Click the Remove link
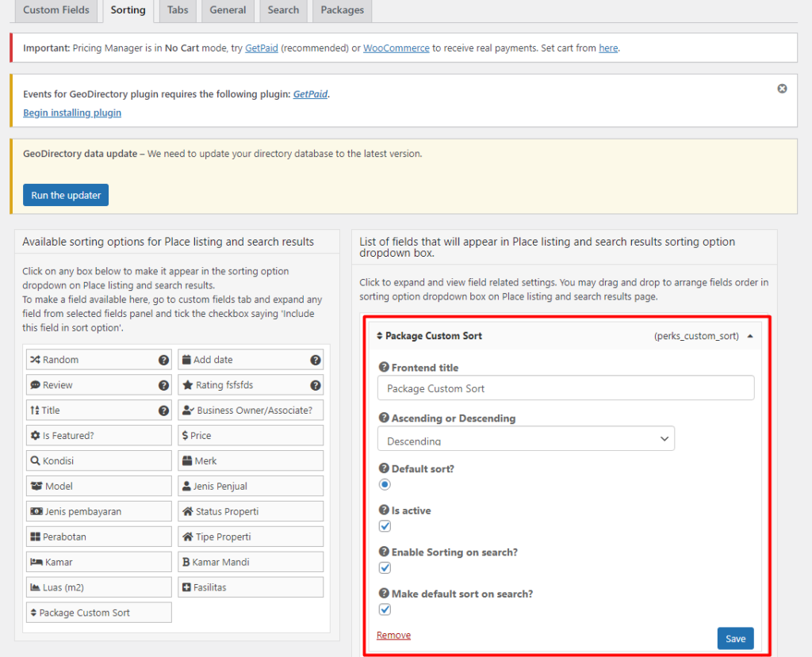This screenshot has width=812, height=657. (393, 635)
